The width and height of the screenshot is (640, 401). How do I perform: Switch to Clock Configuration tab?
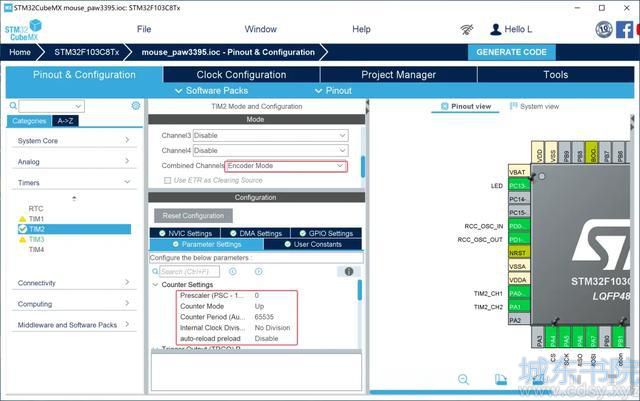(241, 75)
